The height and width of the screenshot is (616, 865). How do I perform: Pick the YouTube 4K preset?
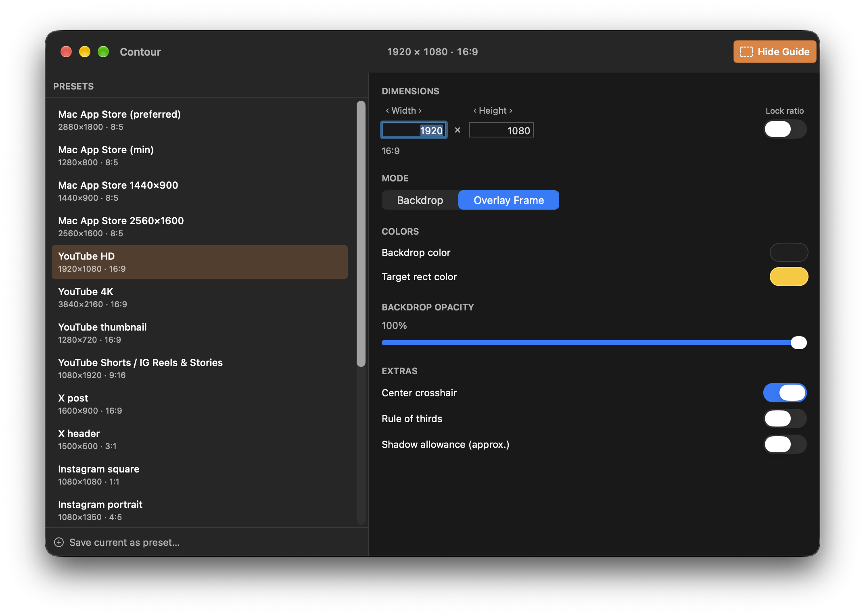(200, 298)
